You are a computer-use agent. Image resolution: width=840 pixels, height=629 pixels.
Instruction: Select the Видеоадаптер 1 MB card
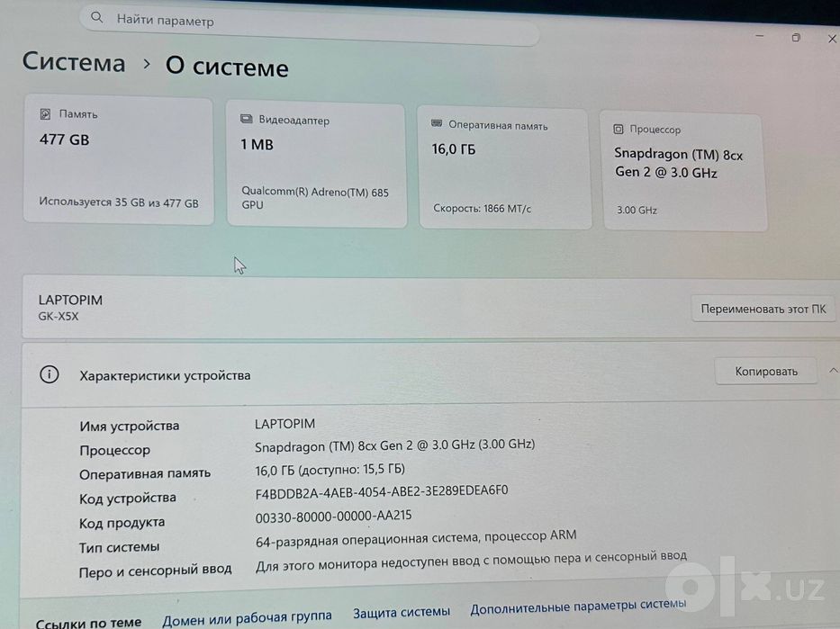click(317, 165)
